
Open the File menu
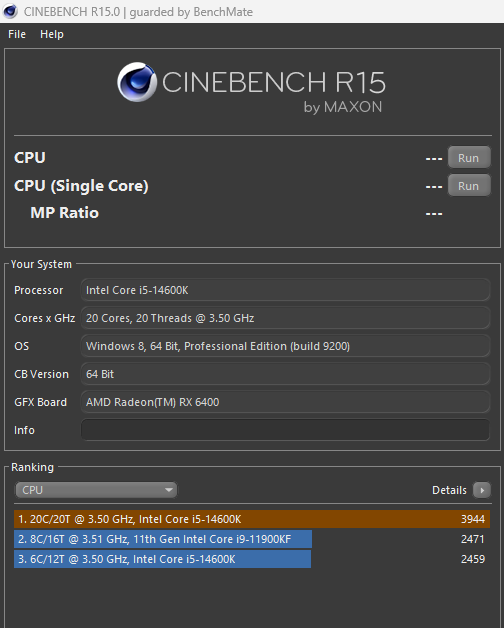[17, 34]
